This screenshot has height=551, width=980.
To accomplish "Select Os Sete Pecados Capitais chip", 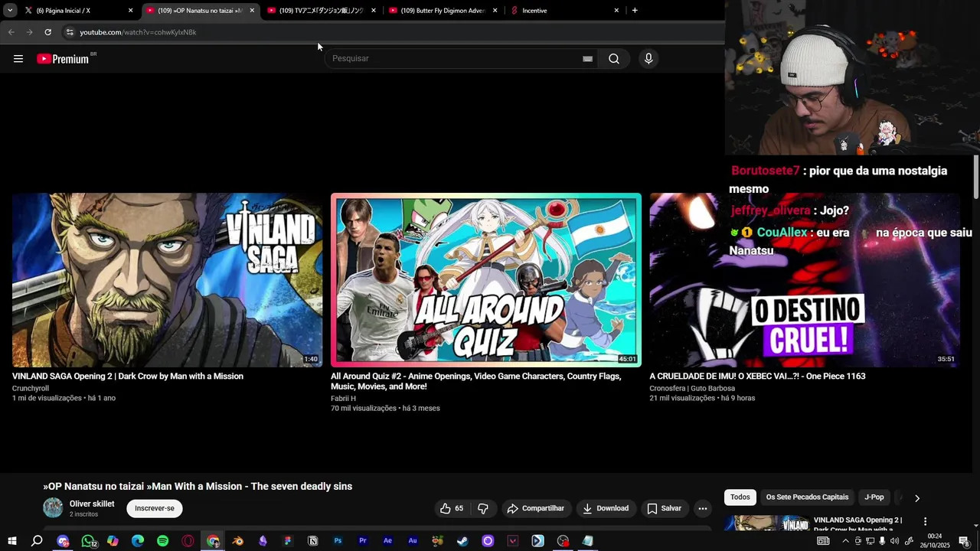I will pyautogui.click(x=807, y=497).
